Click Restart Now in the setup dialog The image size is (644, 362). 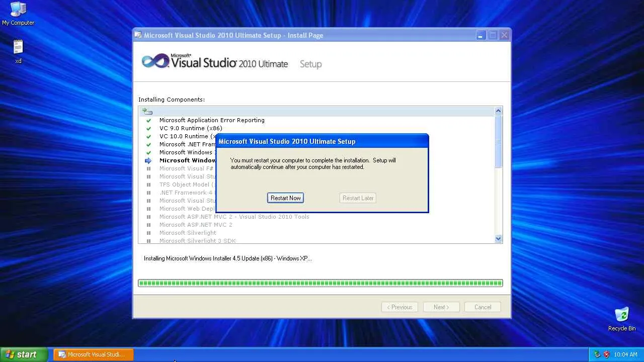click(285, 198)
